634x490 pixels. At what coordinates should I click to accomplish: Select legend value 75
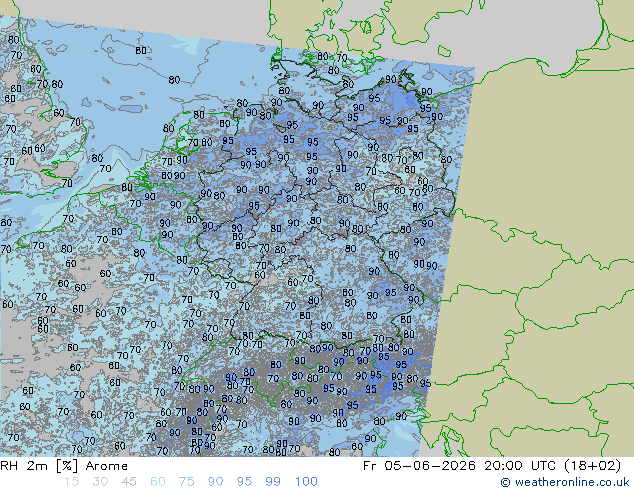point(186,482)
